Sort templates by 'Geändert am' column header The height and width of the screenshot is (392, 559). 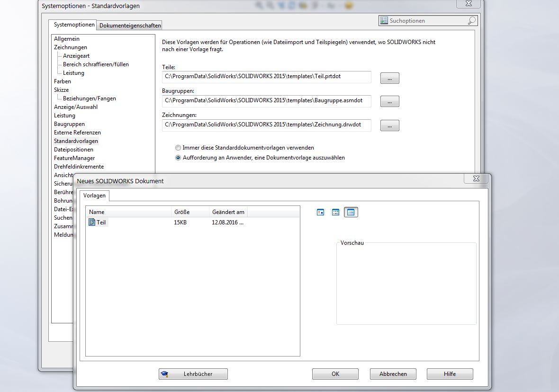[x=228, y=212]
